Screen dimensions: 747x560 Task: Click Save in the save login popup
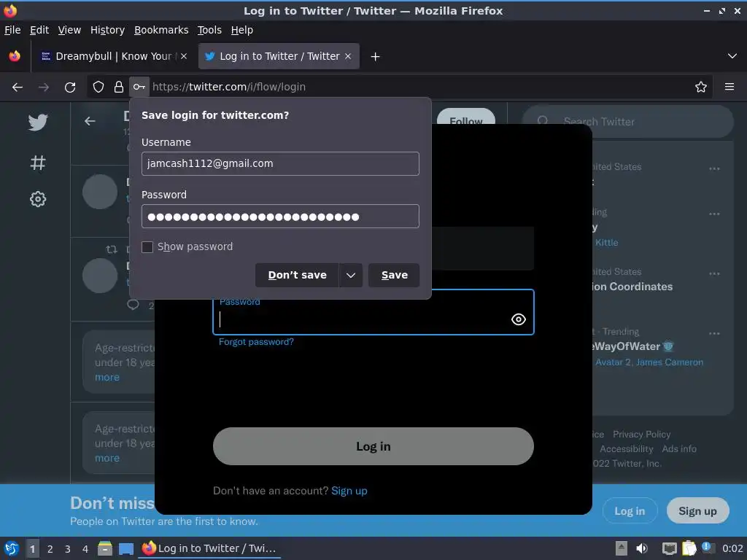click(394, 275)
